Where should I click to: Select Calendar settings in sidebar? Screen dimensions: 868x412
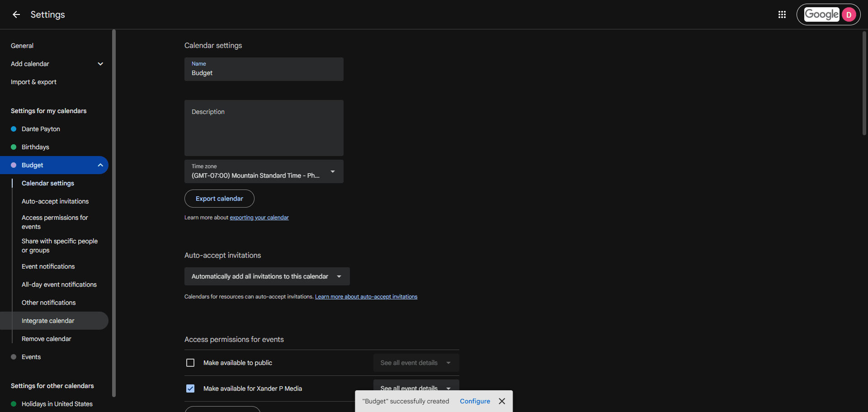point(48,183)
